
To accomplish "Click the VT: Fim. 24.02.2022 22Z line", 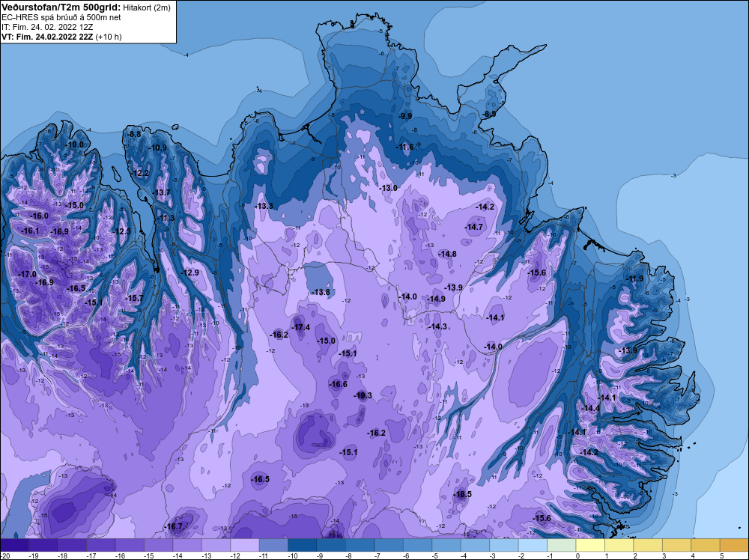I will (x=47, y=37).
